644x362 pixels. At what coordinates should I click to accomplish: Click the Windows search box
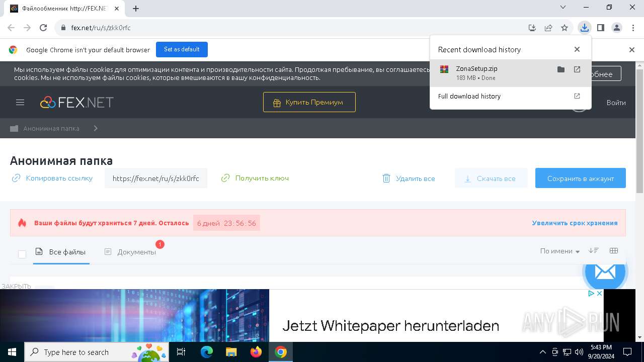coord(96,352)
